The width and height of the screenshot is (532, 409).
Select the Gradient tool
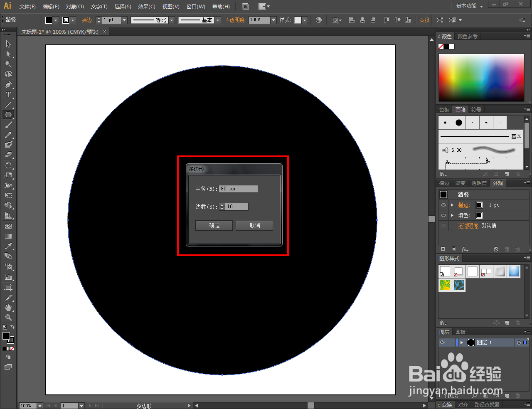8,236
